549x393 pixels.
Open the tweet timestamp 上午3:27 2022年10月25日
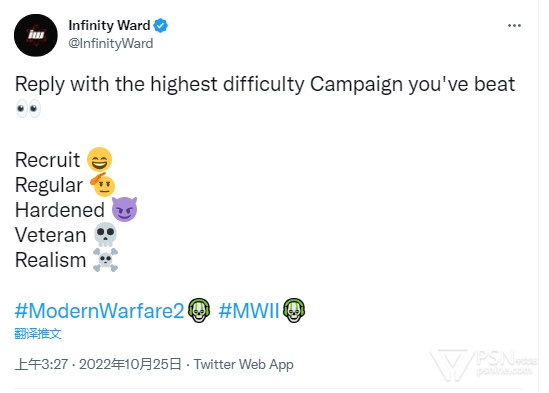98,364
